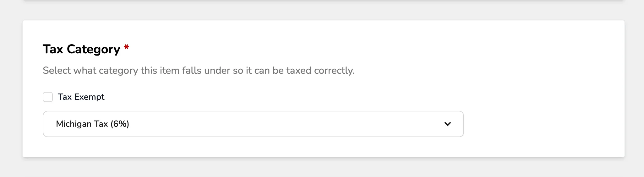Click the chevron arrow in the tax dropdown

[448, 124]
